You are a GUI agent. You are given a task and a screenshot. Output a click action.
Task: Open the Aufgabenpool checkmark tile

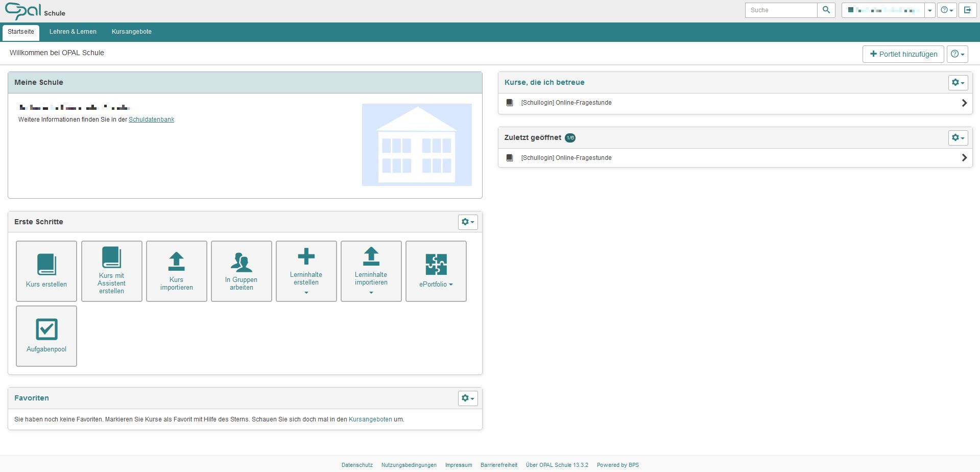(x=46, y=336)
